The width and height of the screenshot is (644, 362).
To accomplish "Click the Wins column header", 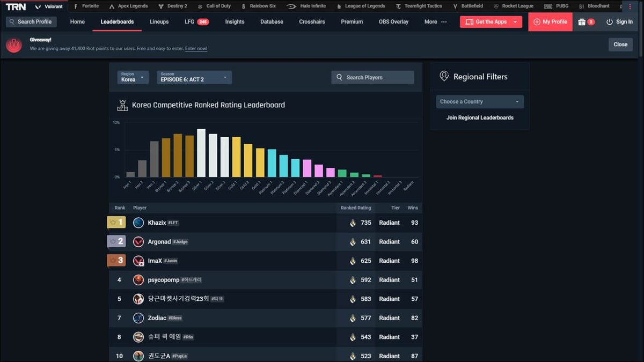I will point(413,208).
